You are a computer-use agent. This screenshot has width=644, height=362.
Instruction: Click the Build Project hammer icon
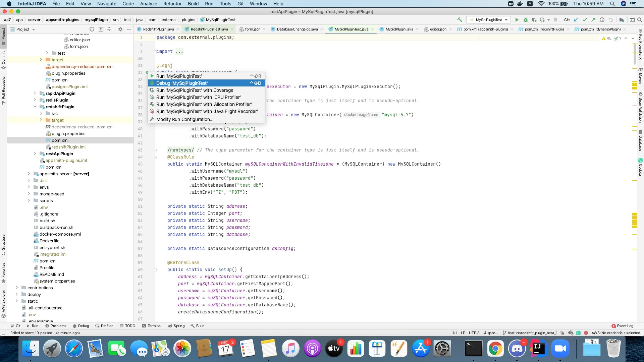tap(460, 20)
